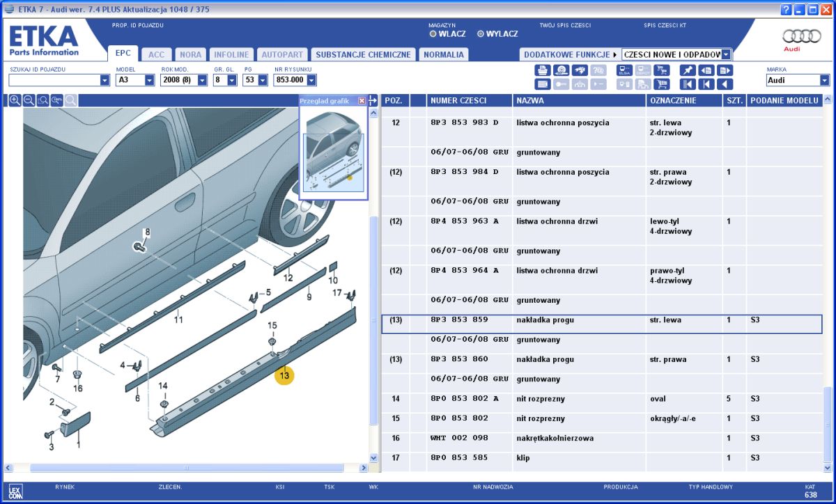Open the Gr. Gl. 8 dropdown
The width and height of the screenshot is (836, 504).
tap(233, 80)
